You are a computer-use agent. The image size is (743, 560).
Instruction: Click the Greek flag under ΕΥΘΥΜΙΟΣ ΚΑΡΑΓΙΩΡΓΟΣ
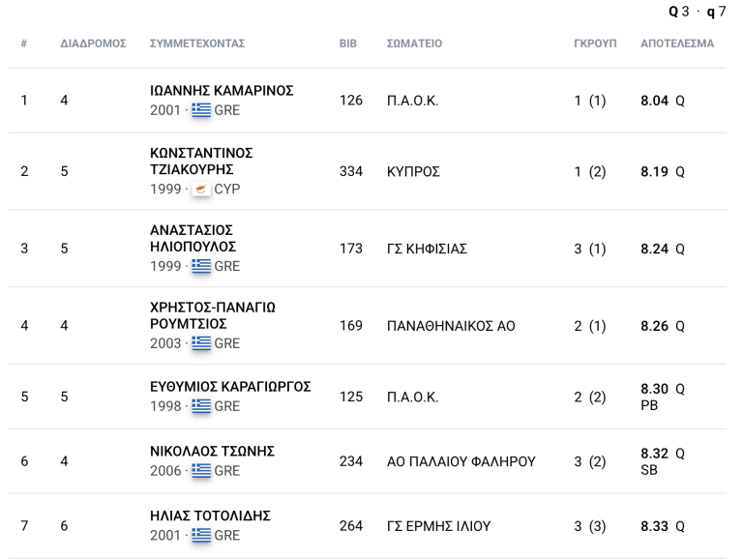coord(201,406)
